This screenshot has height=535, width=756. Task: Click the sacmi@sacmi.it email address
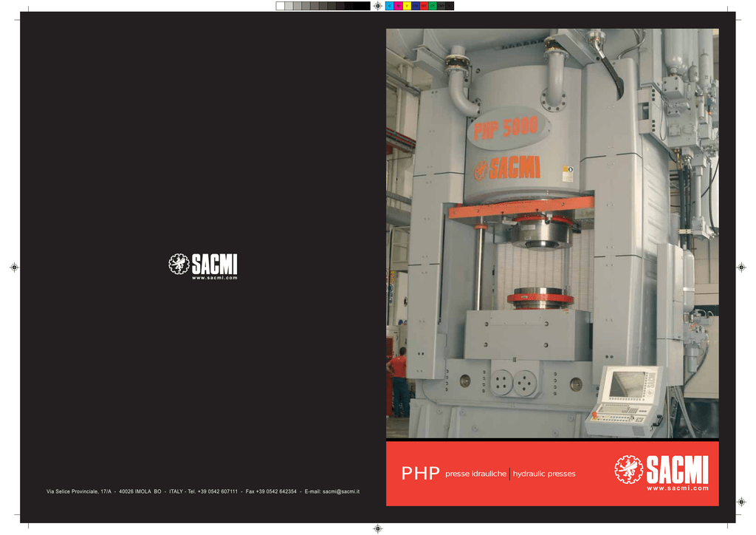(x=341, y=491)
